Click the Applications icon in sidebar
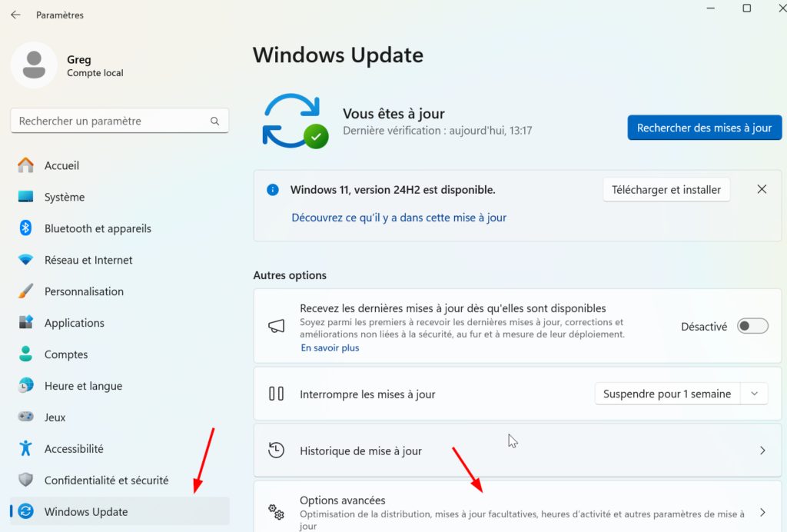The image size is (787, 532). [x=25, y=322]
